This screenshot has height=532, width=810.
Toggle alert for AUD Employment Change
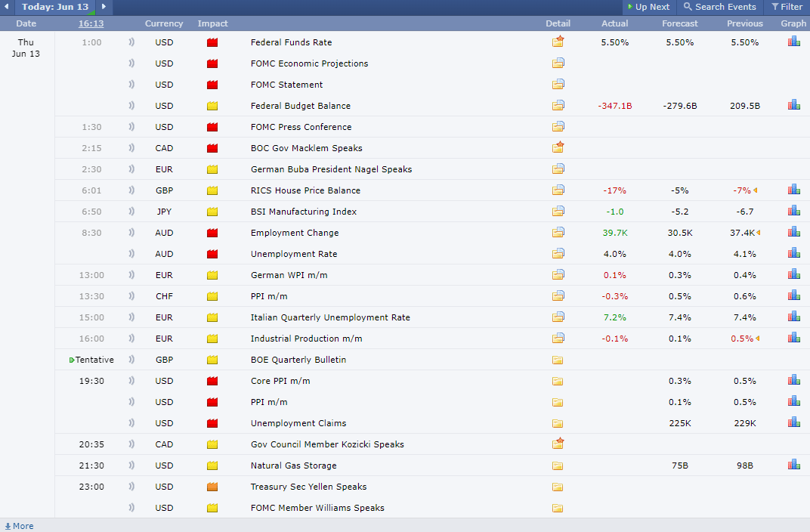[131, 233]
